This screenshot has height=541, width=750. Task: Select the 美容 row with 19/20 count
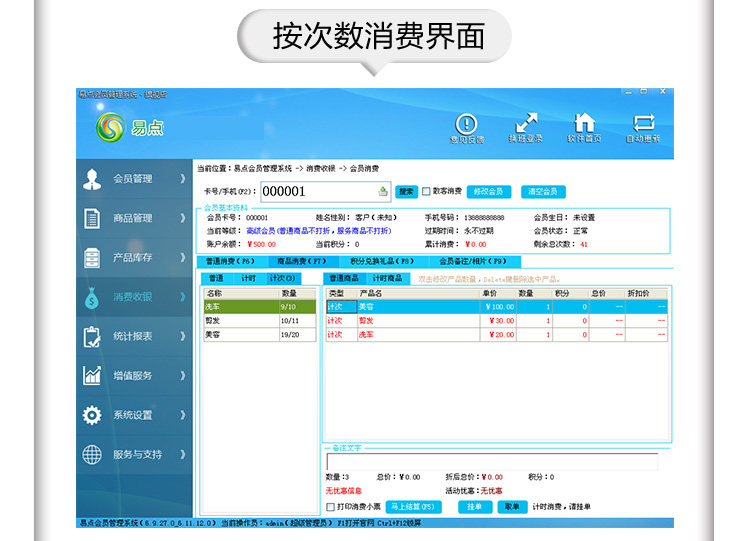pos(260,334)
